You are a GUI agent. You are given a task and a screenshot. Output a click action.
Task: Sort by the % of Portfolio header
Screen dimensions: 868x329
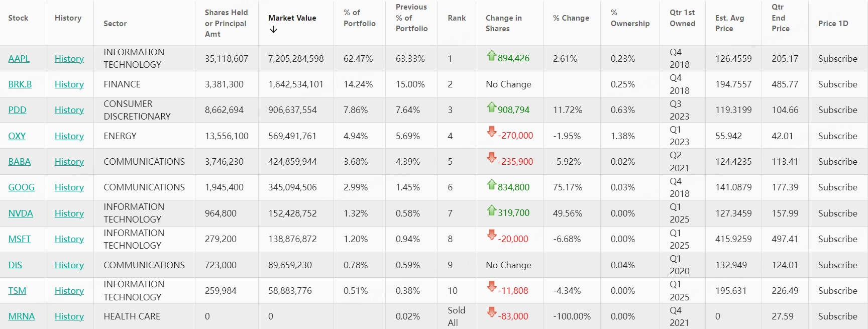click(359, 18)
